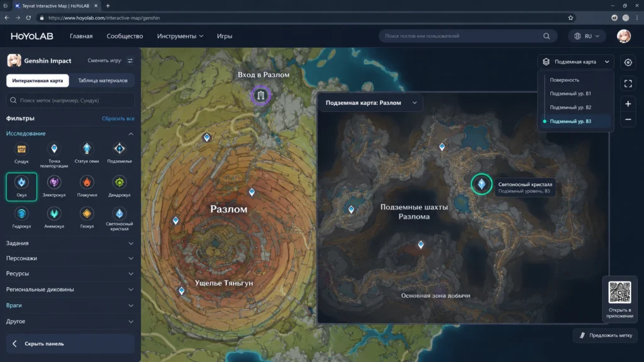Click the game switch settings icon
This screenshot has width=644, height=362.
point(130,61)
